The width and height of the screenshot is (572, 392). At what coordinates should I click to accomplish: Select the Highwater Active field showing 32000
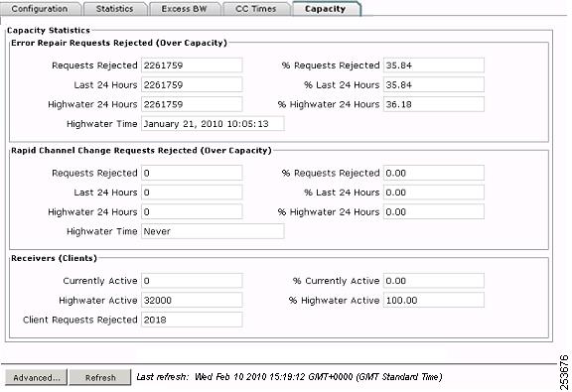[x=192, y=300]
